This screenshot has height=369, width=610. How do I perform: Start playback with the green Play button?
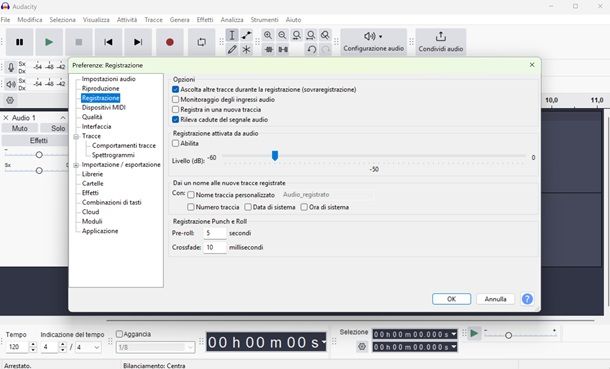click(49, 42)
